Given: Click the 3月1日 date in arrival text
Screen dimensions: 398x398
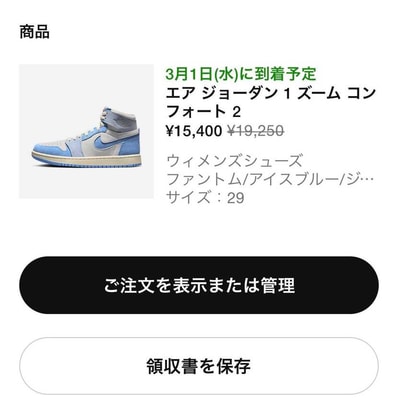Looking at the screenshot, I should (x=189, y=74).
